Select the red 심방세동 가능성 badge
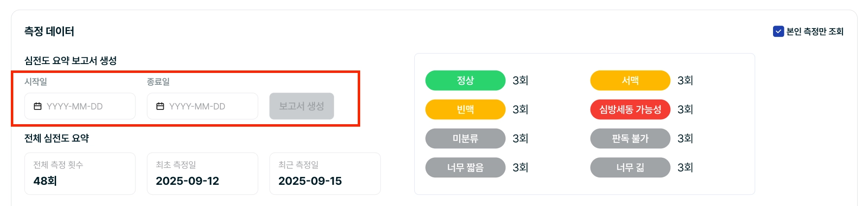 [630, 109]
